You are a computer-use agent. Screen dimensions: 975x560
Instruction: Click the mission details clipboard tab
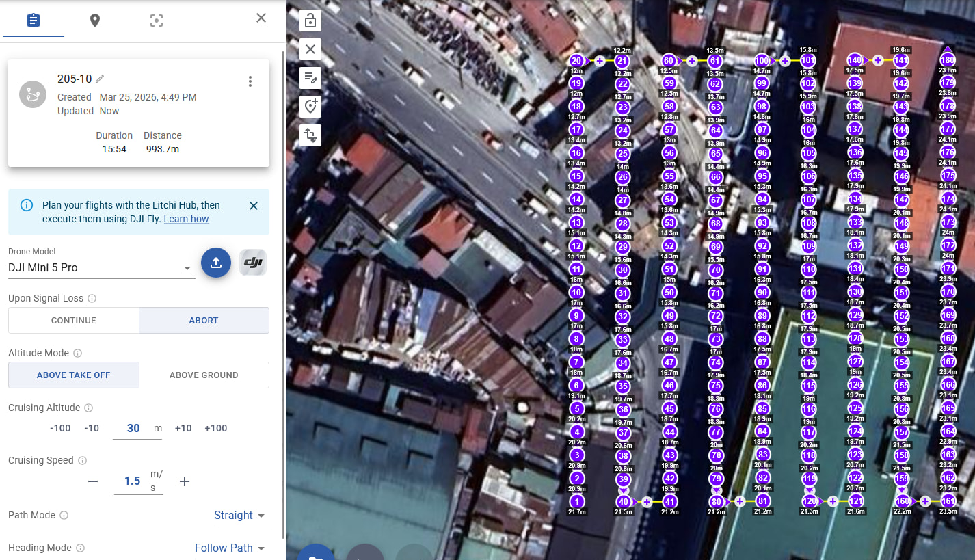click(x=33, y=20)
